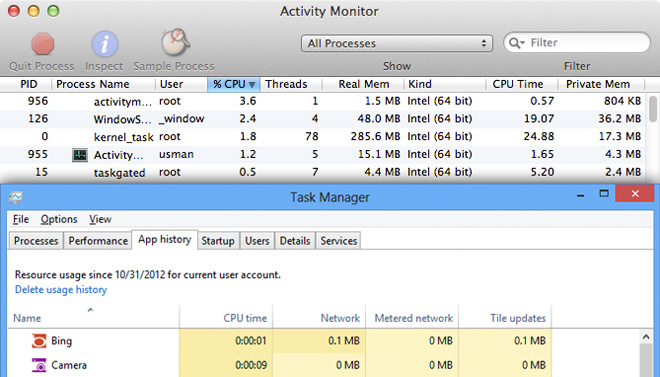The image size is (660, 377).
Task: Switch to the Users tab
Action: click(x=257, y=241)
